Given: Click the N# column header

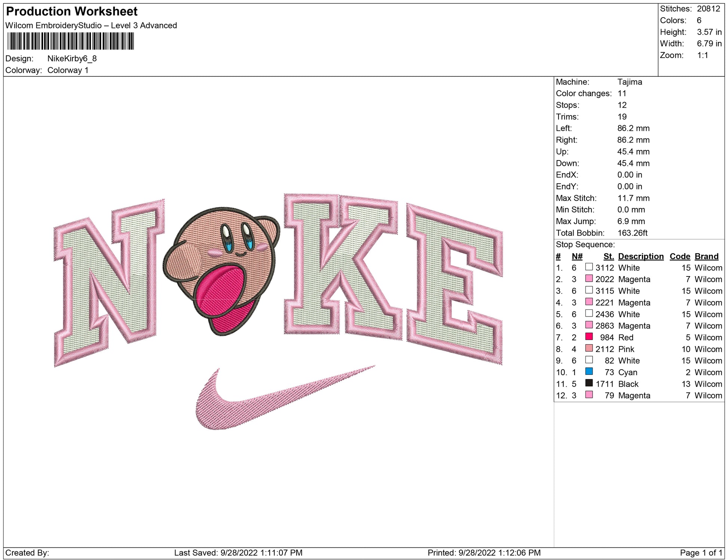Looking at the screenshot, I should 577,256.
